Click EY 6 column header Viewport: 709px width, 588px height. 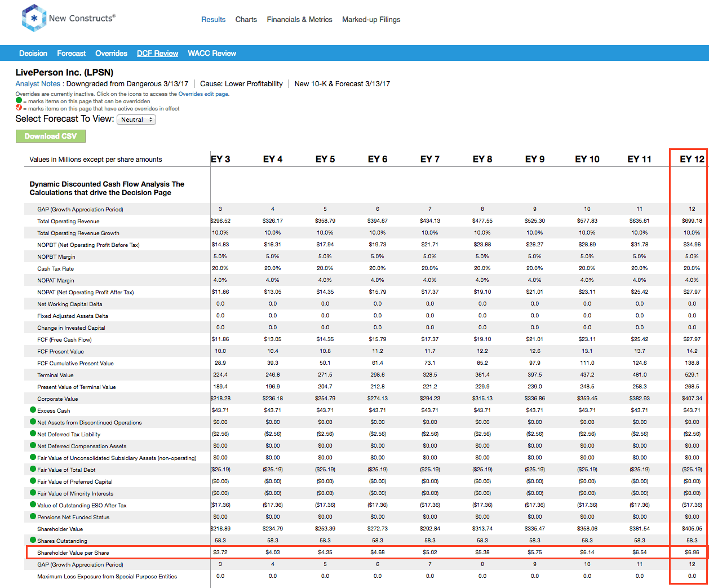(378, 159)
